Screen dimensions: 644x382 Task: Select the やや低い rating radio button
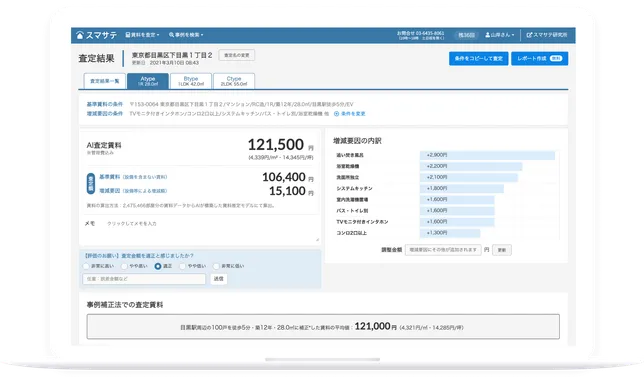(x=182, y=266)
